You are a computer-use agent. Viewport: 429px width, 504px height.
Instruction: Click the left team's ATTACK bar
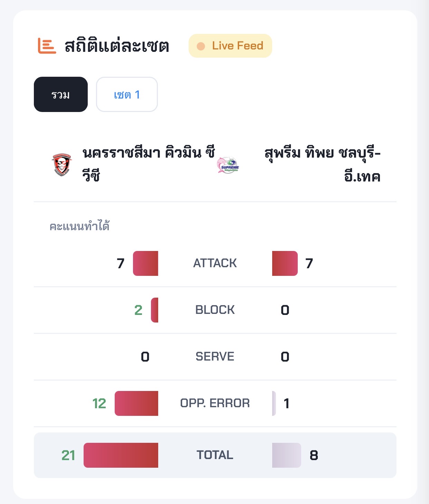click(145, 263)
